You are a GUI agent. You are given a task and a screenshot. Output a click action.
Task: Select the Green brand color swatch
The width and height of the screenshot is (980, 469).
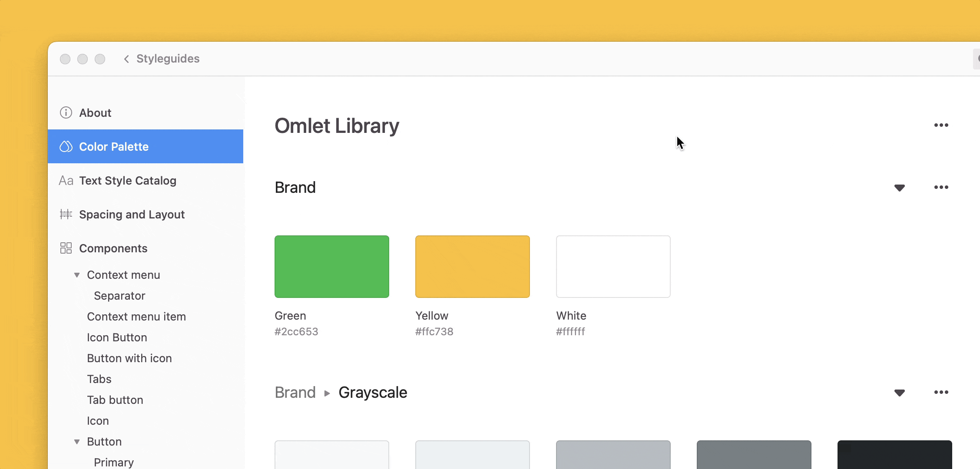[x=331, y=267]
